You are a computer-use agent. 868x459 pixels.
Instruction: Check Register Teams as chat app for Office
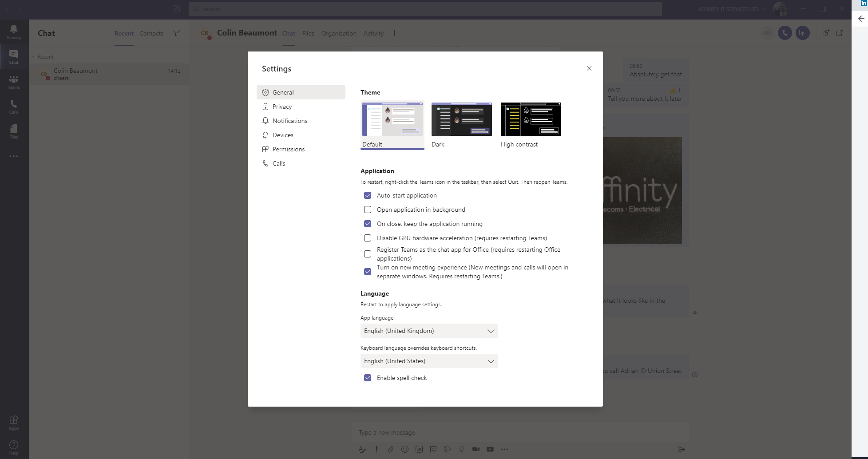pos(368,254)
